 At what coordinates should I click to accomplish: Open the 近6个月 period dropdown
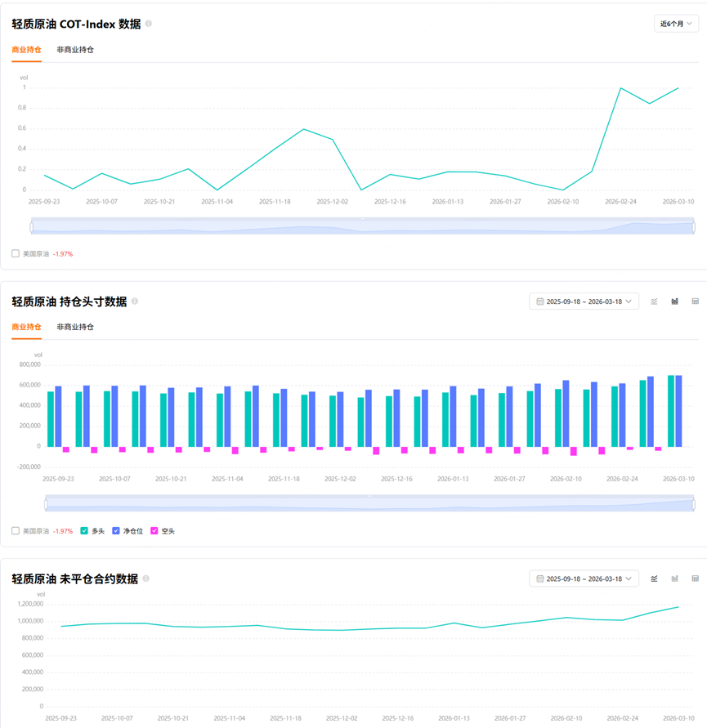point(676,24)
